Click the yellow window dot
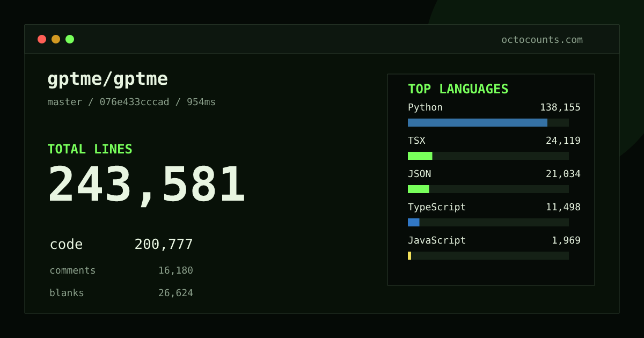 (x=56, y=39)
